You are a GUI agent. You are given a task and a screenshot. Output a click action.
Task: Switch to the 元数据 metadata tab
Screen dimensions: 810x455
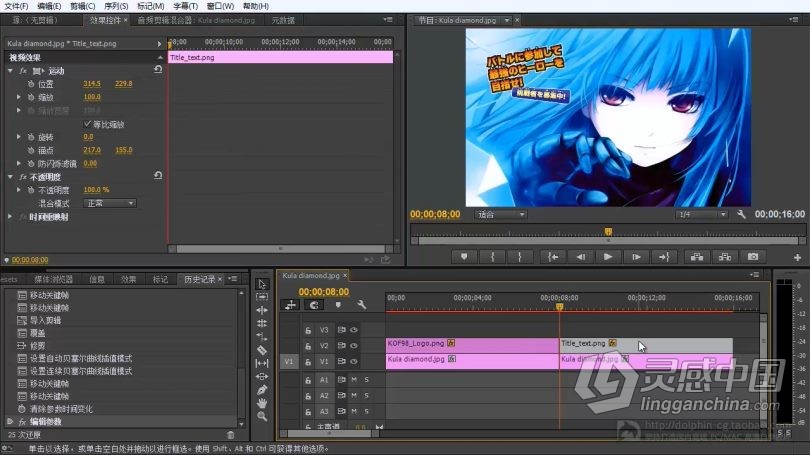click(283, 20)
